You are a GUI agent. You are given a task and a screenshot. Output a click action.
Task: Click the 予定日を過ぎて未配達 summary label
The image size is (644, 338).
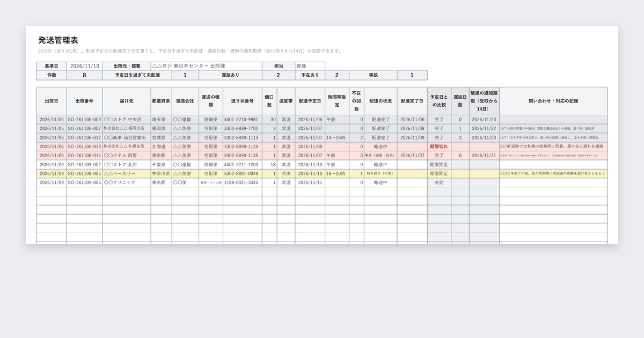point(137,75)
